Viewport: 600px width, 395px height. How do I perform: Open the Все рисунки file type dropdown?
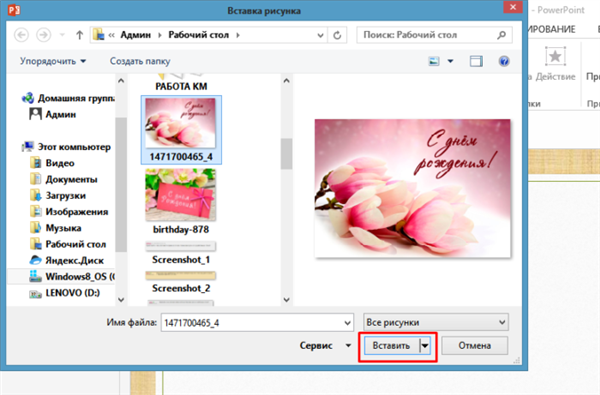click(436, 322)
